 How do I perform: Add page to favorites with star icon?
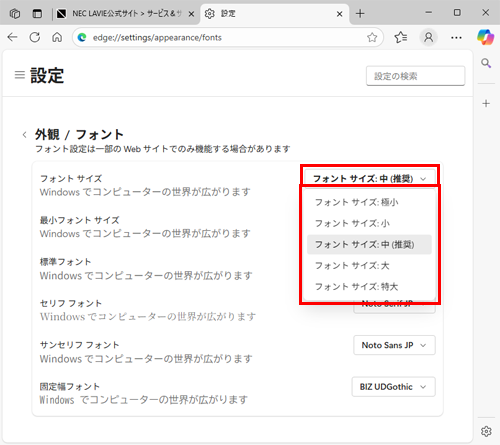(x=372, y=37)
